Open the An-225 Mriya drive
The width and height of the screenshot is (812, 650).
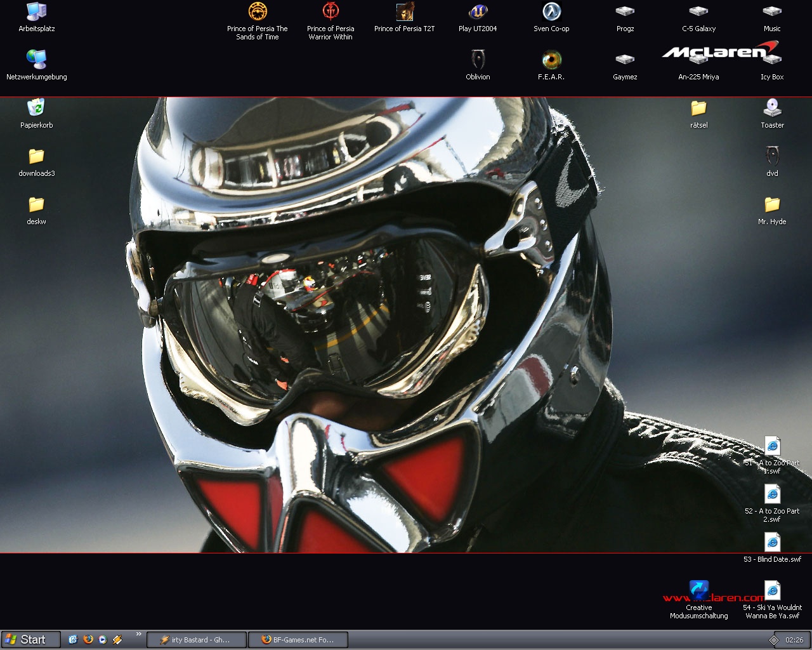point(698,65)
